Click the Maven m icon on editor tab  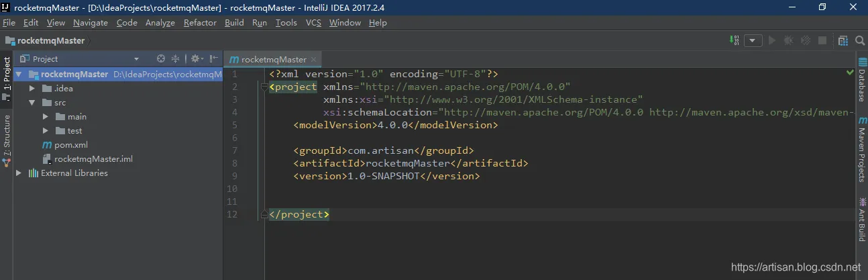[234, 60]
